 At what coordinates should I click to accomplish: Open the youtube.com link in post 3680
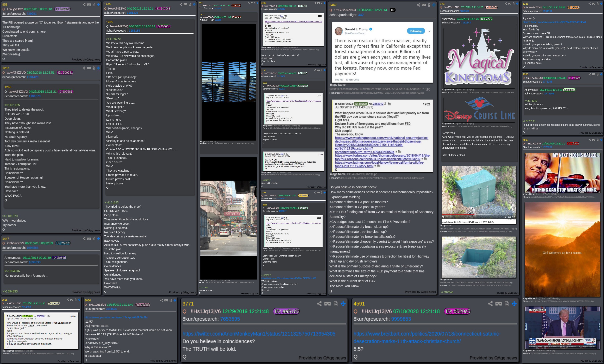(116, 317)
